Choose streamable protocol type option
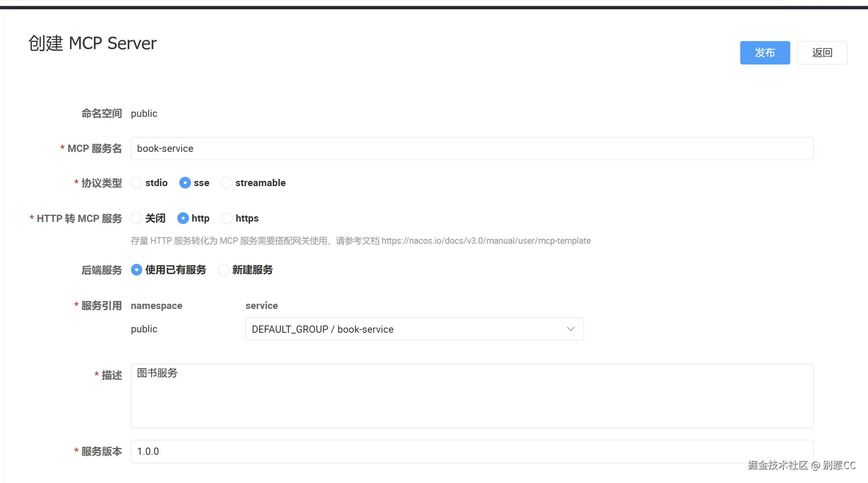 [x=227, y=183]
